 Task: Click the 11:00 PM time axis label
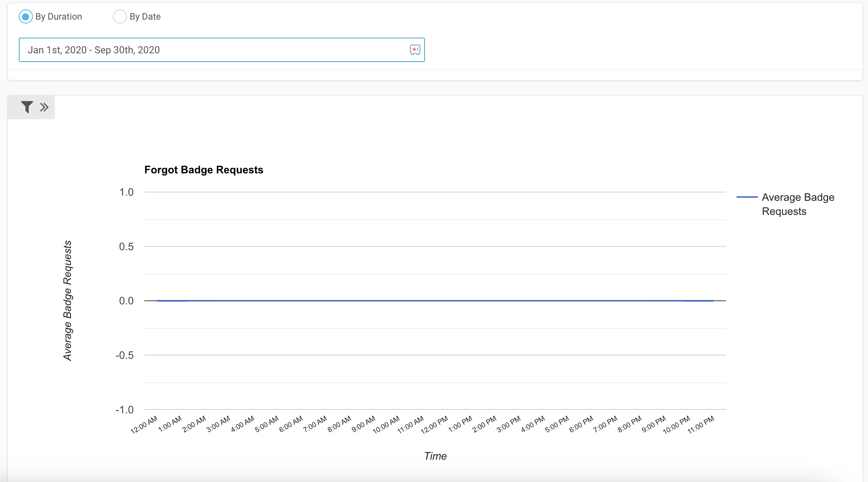pos(701,425)
